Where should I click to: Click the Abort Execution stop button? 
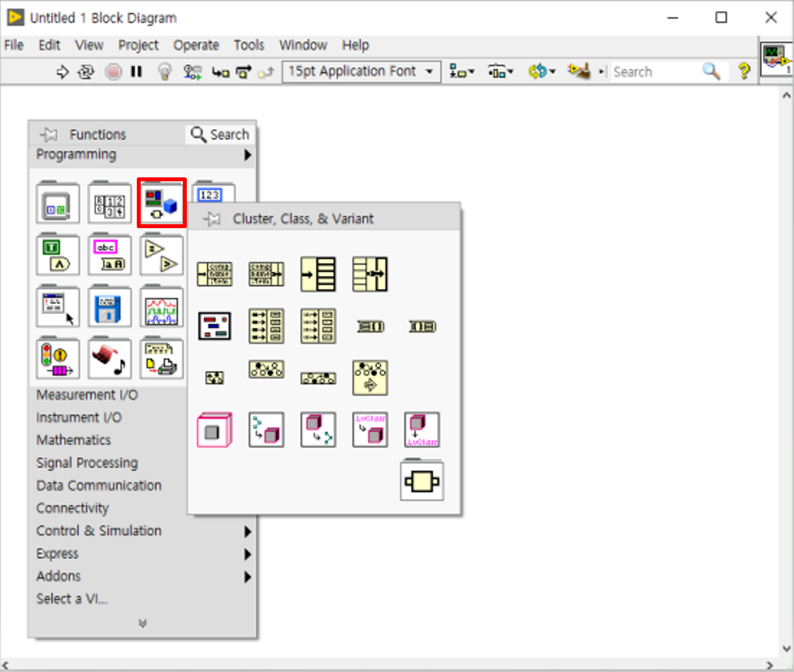113,72
